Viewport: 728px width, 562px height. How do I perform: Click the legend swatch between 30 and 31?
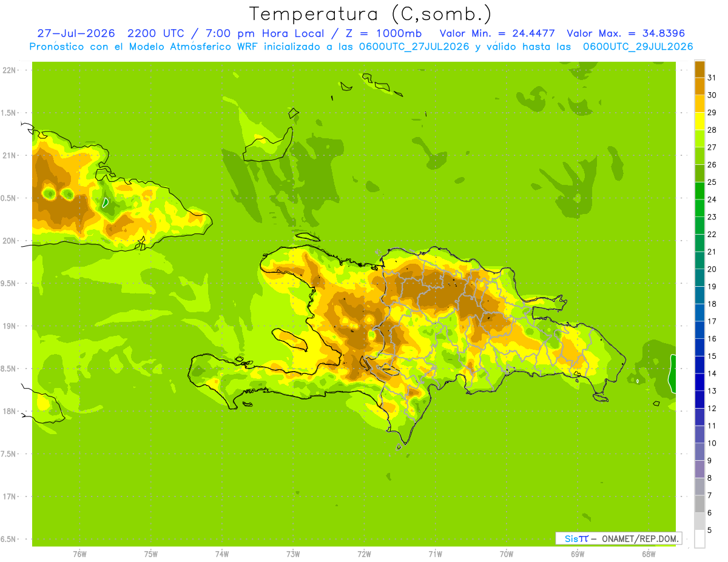[x=699, y=86]
